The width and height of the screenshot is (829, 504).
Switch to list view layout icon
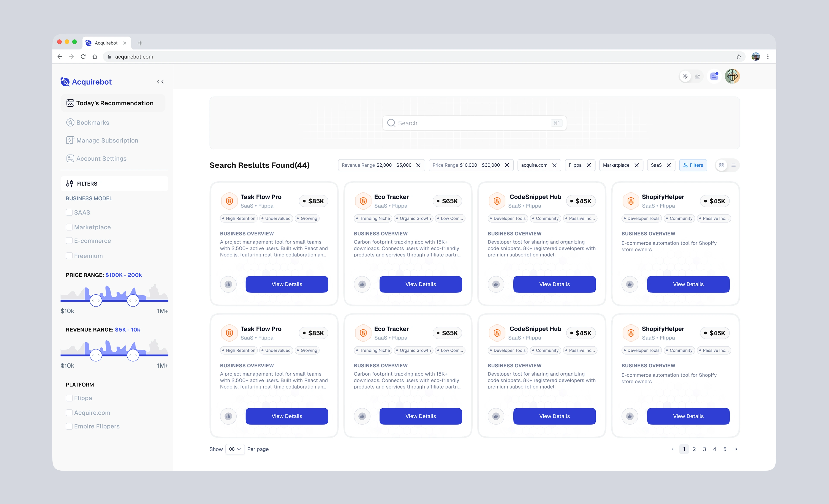coord(733,165)
